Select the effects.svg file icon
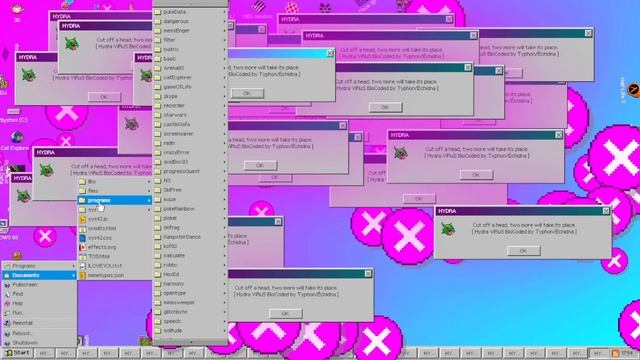 pyautogui.click(x=82, y=247)
